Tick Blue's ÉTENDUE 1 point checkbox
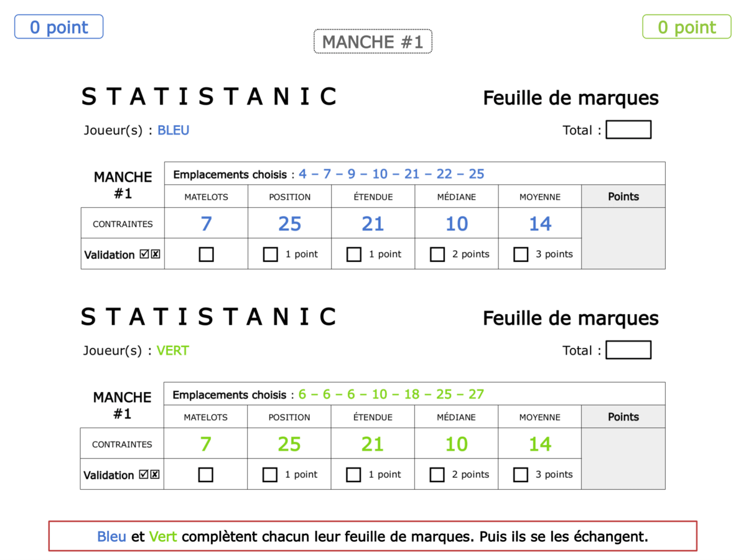This screenshot has width=746, height=560. coord(354,254)
